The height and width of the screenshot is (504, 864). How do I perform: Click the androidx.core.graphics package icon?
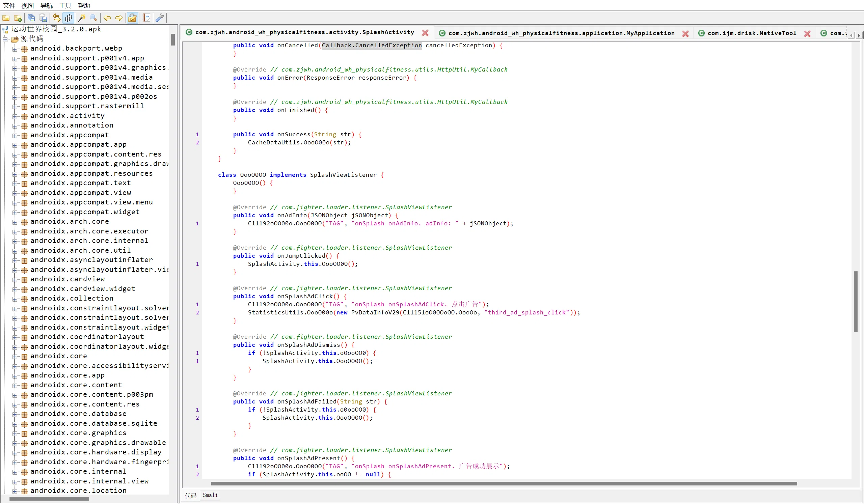pyautogui.click(x=24, y=434)
